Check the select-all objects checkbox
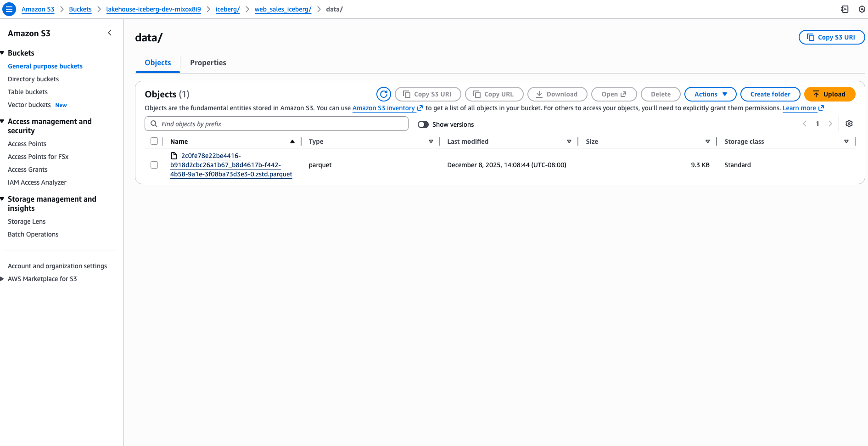 click(x=154, y=141)
